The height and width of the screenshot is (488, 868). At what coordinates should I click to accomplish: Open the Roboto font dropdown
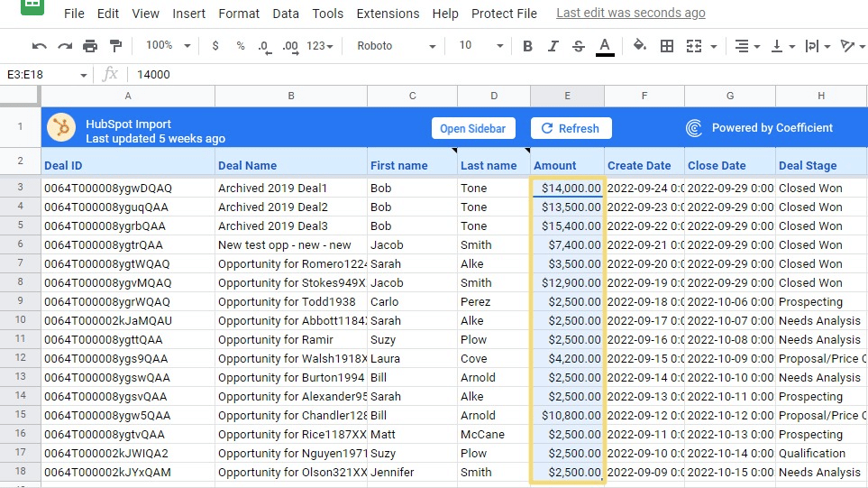click(x=396, y=46)
